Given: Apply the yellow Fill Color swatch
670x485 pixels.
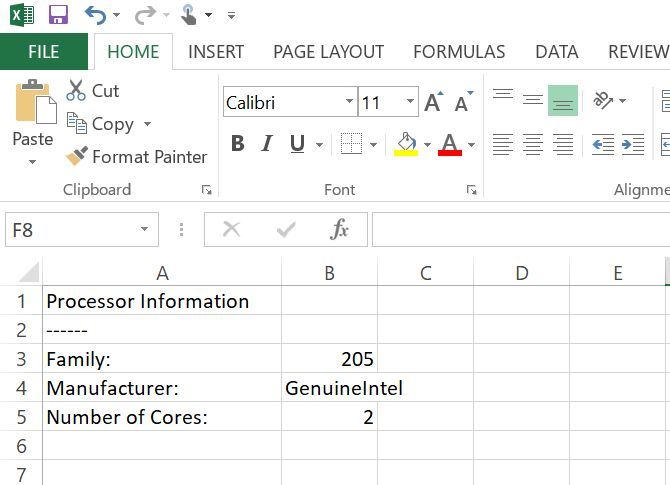Looking at the screenshot, I should [406, 144].
